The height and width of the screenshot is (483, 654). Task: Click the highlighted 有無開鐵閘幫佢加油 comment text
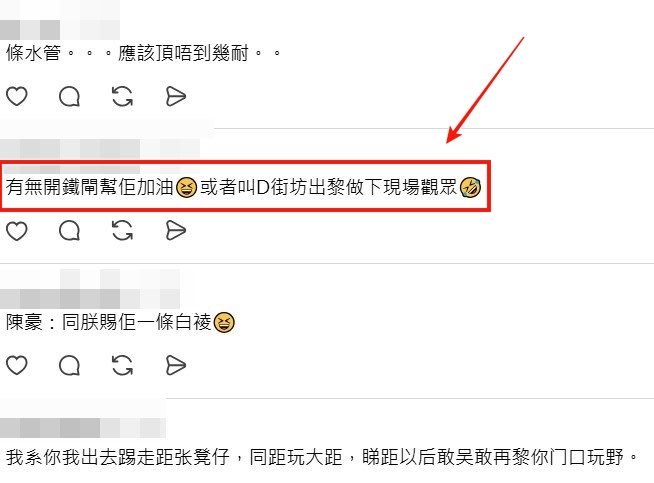pyautogui.click(x=243, y=187)
